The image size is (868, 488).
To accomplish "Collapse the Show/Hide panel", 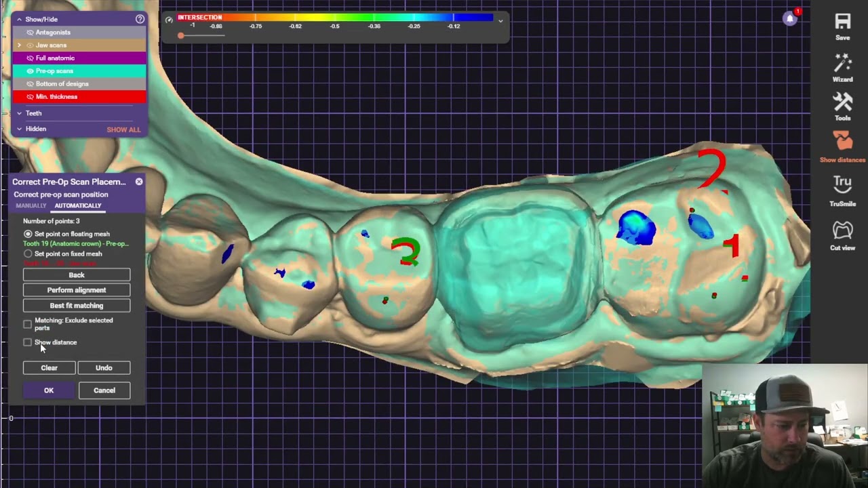I will point(19,20).
